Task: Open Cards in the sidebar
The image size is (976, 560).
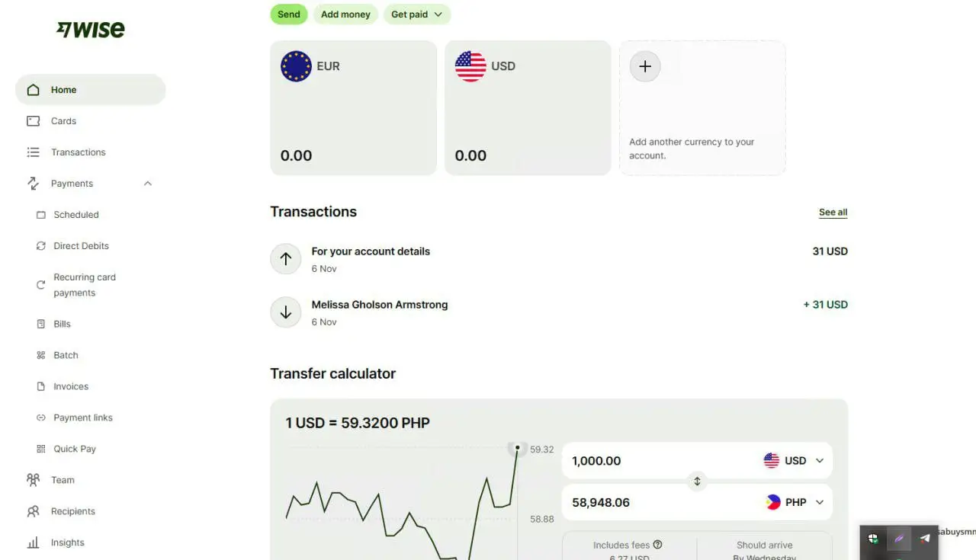Action: 63,121
